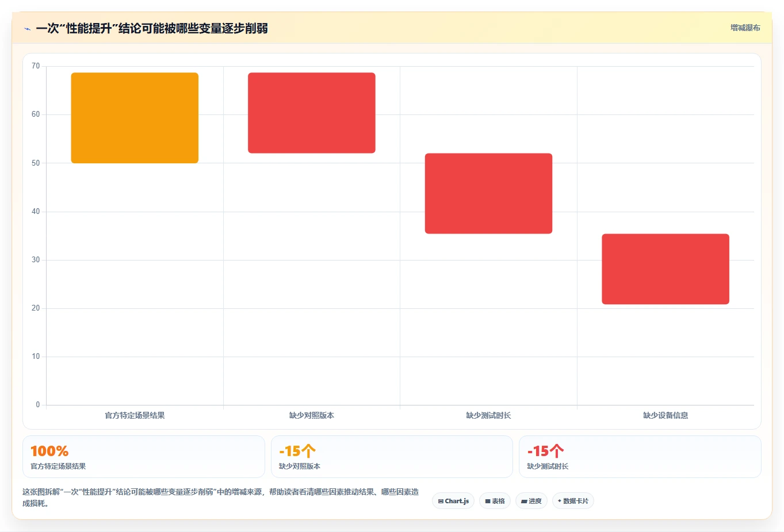This screenshot has height=532, width=784.
Task: Click the 进度 tag chip
Action: [531, 501]
